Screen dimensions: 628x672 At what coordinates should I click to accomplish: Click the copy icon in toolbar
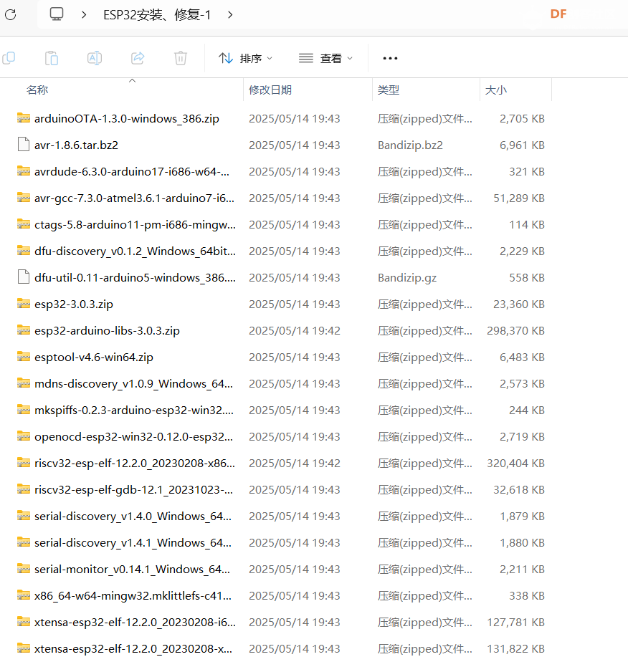click(9, 58)
